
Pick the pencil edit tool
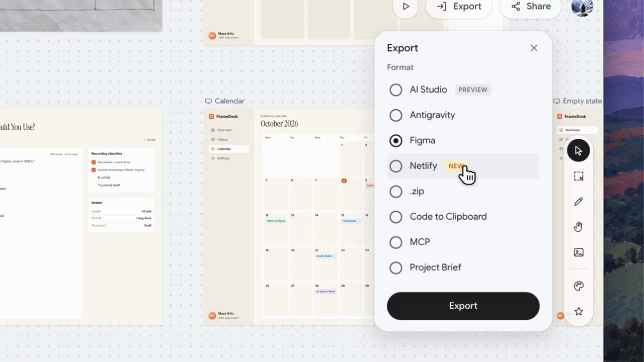click(x=579, y=202)
